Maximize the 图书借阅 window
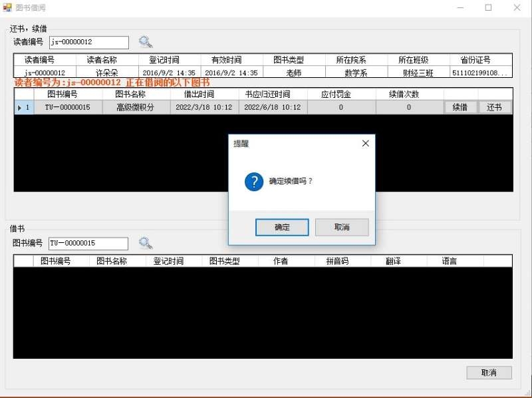The width and height of the screenshot is (532, 398). point(489,7)
